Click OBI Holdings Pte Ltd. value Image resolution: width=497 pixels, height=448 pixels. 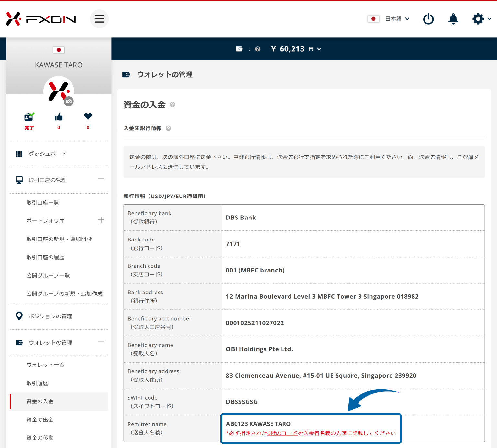tap(260, 349)
